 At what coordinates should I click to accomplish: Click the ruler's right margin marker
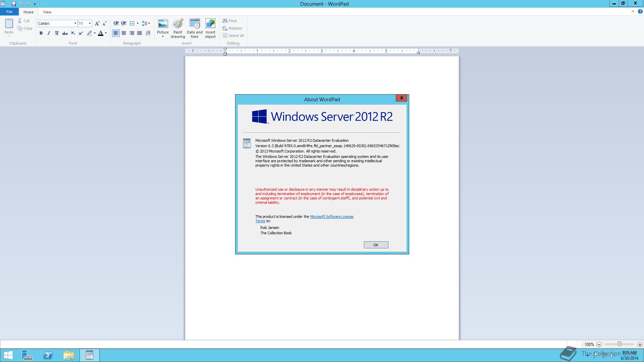(418, 52)
